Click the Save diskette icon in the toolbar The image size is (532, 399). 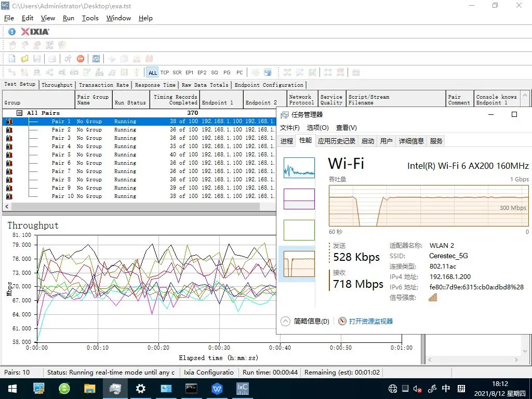point(37,59)
